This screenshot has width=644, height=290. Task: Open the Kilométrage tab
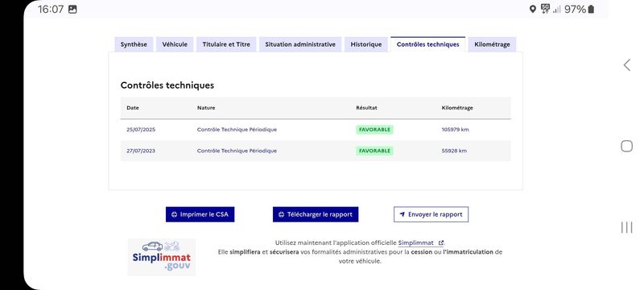coord(492,44)
